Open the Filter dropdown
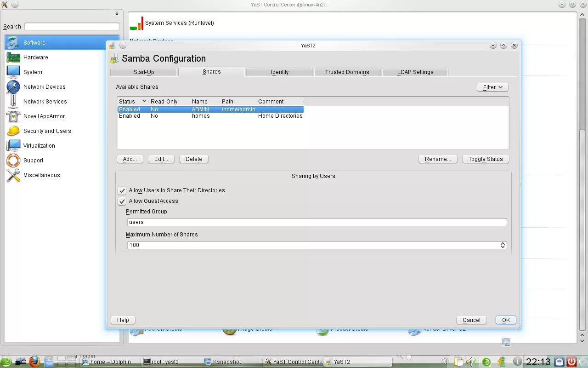Image resolution: width=588 pixels, height=368 pixels. tap(492, 87)
